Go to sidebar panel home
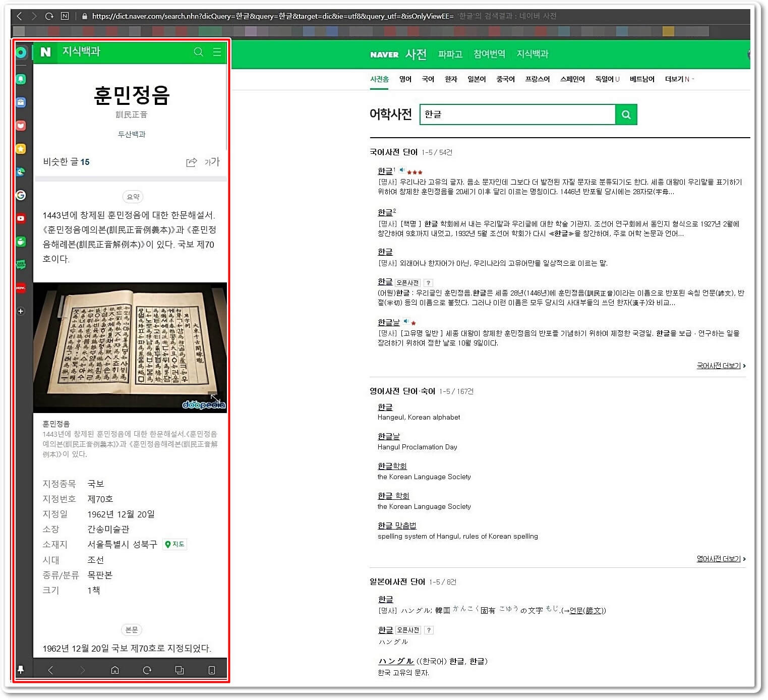Image resolution: width=768 pixels, height=700 pixels. coord(115,670)
